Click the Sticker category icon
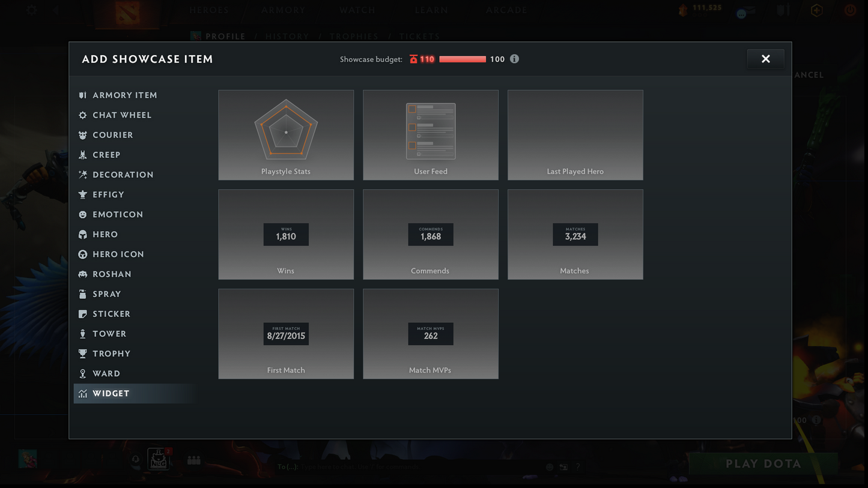Image resolution: width=868 pixels, height=488 pixels. [83, 313]
